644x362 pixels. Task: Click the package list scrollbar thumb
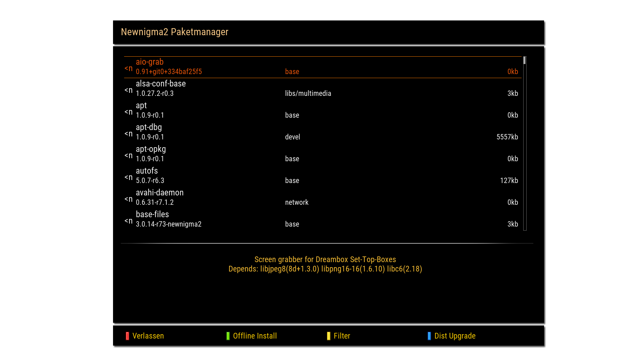point(525,60)
